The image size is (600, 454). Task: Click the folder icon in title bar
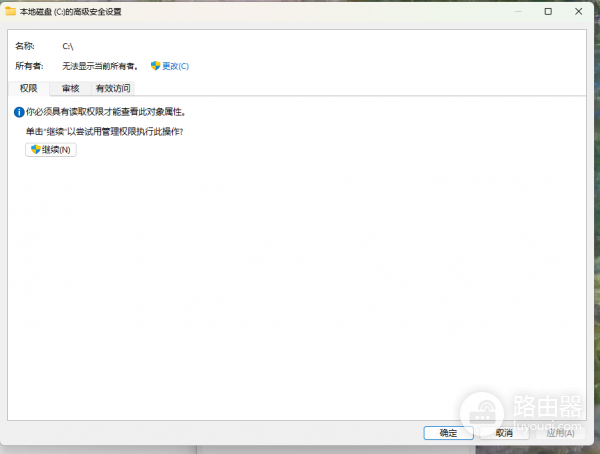click(10, 11)
